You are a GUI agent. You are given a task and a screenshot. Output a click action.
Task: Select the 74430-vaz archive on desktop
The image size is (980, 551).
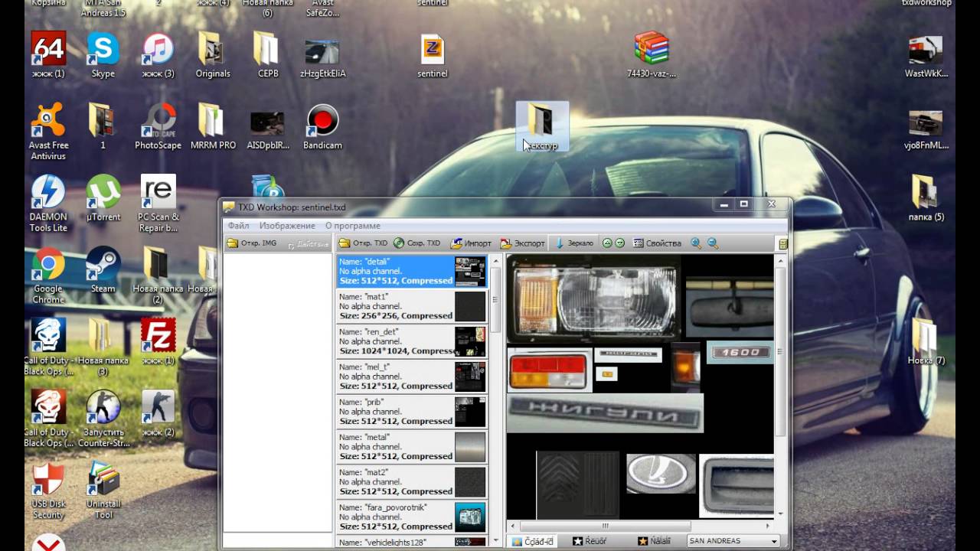pyautogui.click(x=652, y=56)
